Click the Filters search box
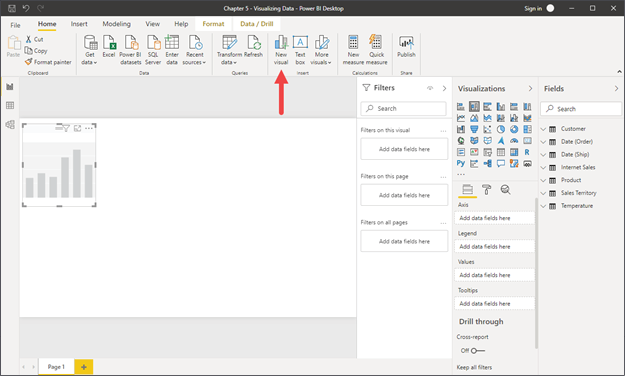Viewport: 625px width, 376px height. (x=403, y=108)
